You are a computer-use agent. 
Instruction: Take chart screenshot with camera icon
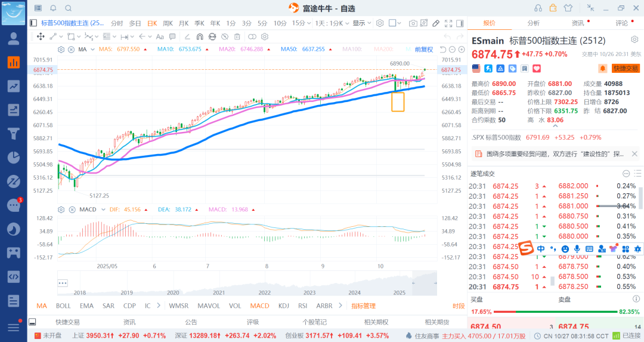(x=413, y=23)
